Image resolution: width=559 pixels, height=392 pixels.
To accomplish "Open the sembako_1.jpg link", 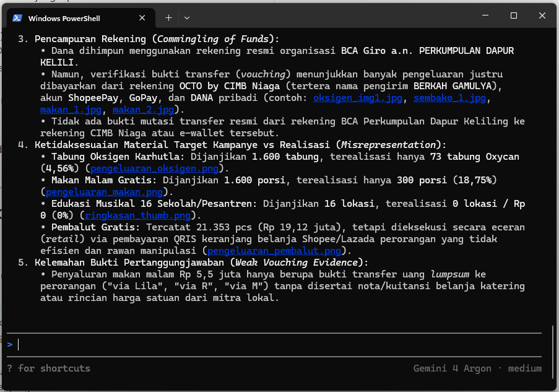I will (449, 98).
